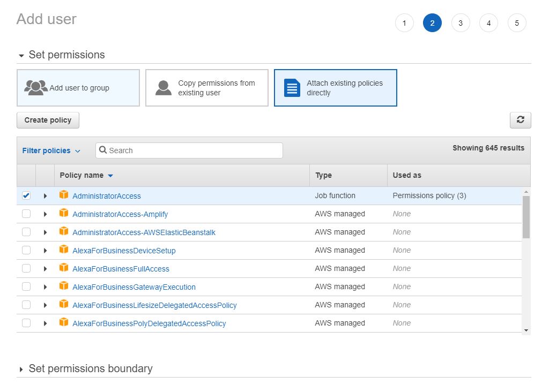Click the magnifier icon in the search box

point(102,150)
